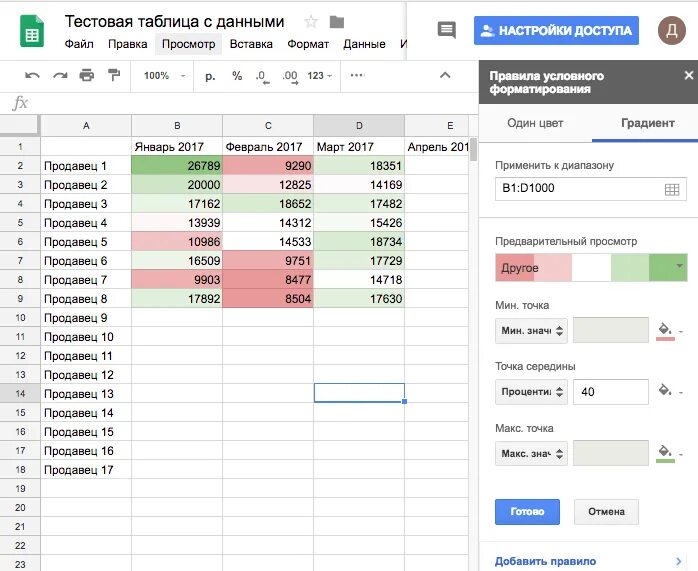Switch to the Один цвет tab
Viewport: 698px width, 571px height.
click(535, 123)
